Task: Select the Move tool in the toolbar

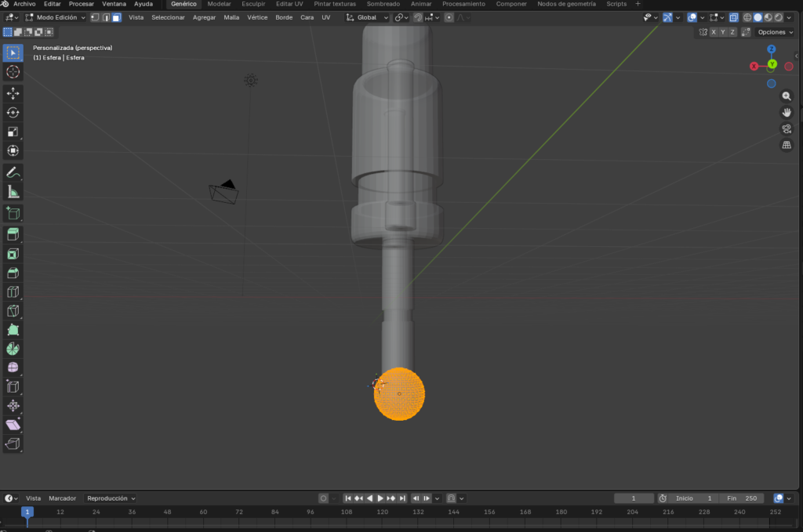Action: (x=13, y=93)
